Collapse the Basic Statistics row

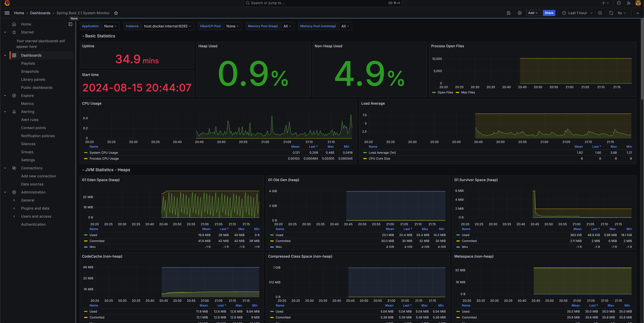pos(83,36)
